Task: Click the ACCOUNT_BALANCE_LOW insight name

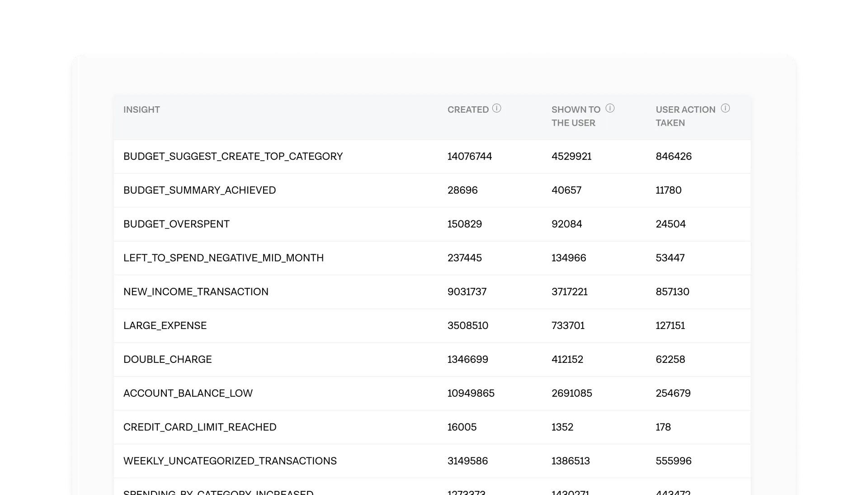Action: pos(188,394)
